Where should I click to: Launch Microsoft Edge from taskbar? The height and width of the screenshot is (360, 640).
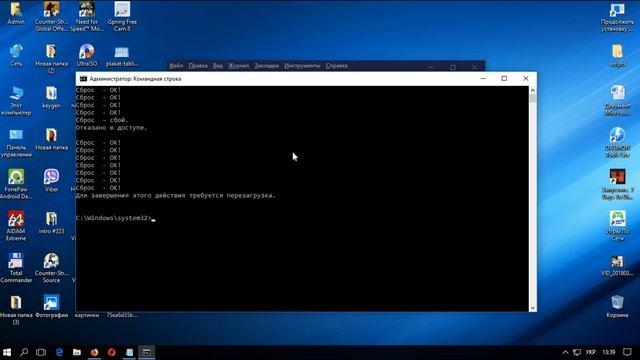tap(59, 352)
